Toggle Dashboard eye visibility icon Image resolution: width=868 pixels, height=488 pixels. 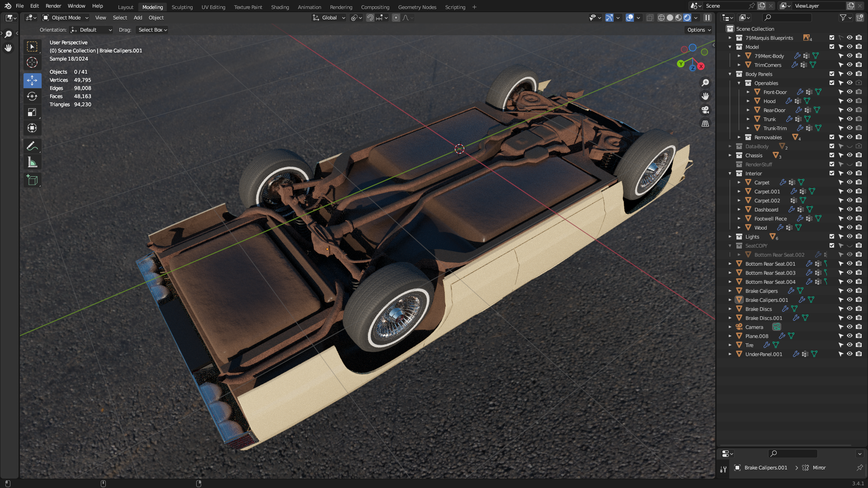pyautogui.click(x=849, y=209)
